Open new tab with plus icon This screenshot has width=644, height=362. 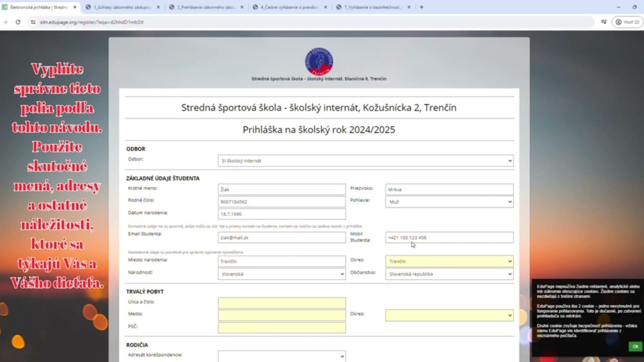pos(422,7)
